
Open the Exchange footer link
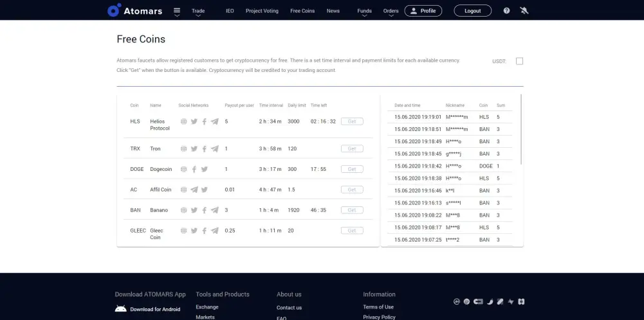point(207,307)
